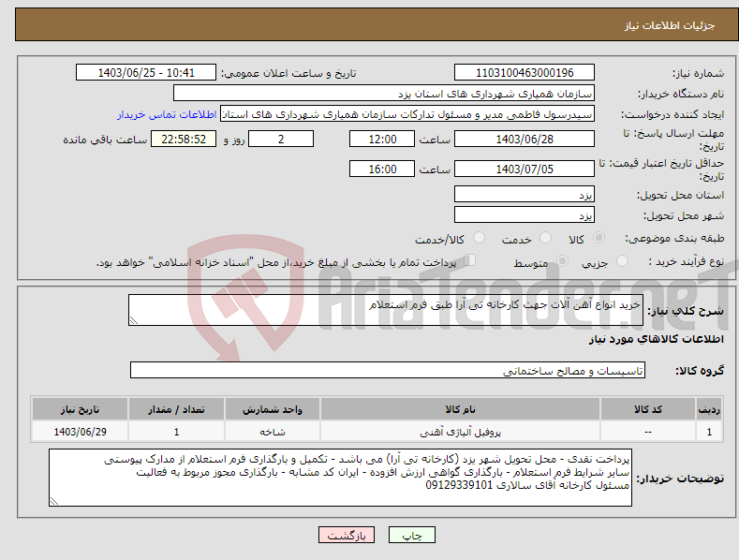Viewport: 739px width, 560px height.
Task: Click the delivery province field یزد
Action: click(x=525, y=194)
